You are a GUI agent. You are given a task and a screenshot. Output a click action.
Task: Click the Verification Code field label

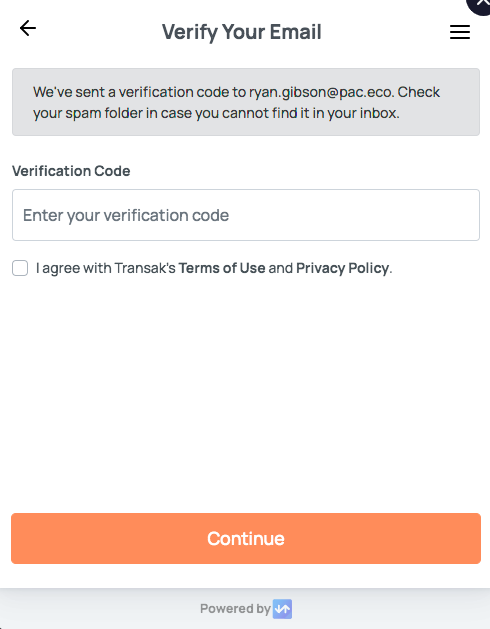coord(71,171)
